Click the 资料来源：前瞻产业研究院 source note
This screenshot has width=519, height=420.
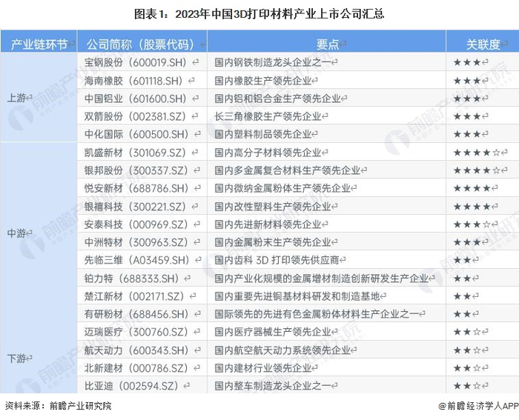pos(58,406)
